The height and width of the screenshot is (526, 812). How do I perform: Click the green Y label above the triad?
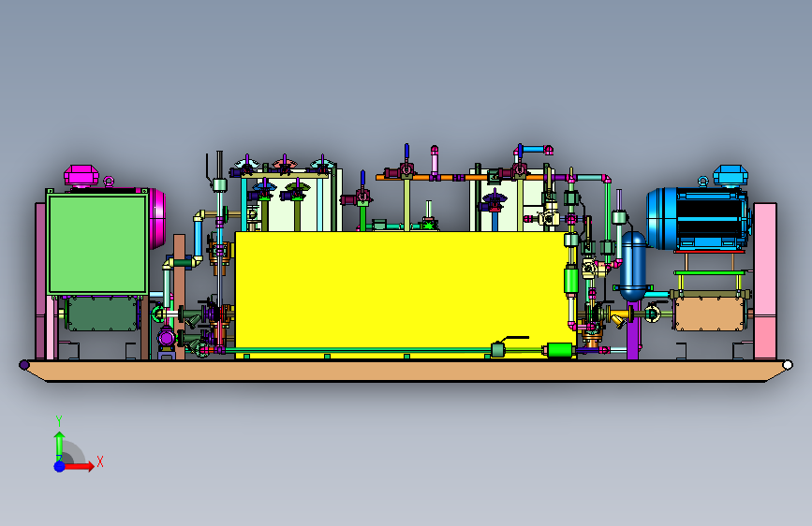point(59,420)
